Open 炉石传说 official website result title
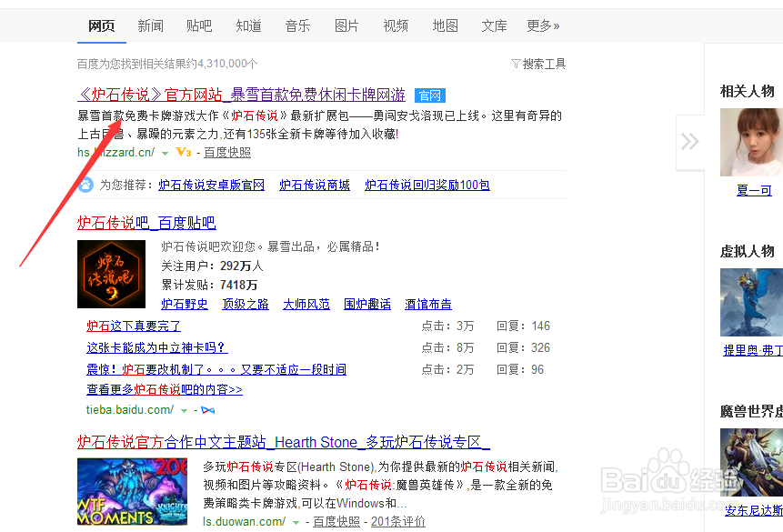The width and height of the screenshot is (783, 532). point(242,95)
